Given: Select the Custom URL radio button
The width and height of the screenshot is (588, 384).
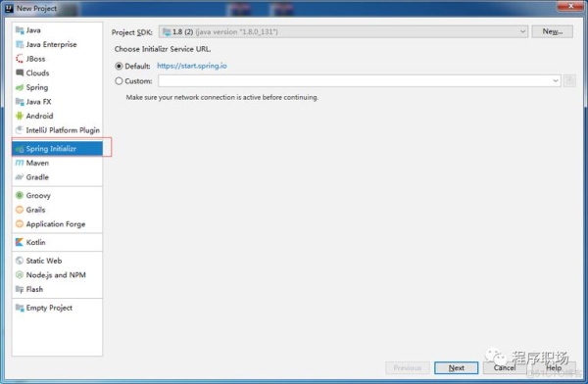Looking at the screenshot, I should 119,81.
